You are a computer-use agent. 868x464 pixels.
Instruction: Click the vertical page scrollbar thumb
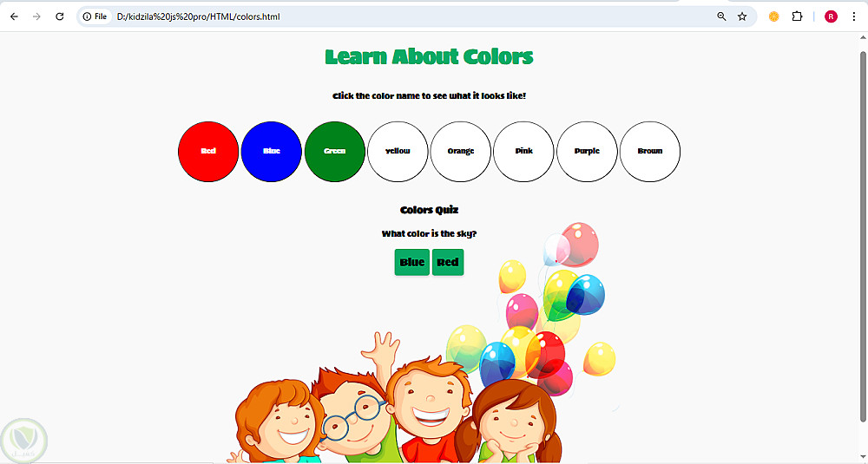[863, 236]
